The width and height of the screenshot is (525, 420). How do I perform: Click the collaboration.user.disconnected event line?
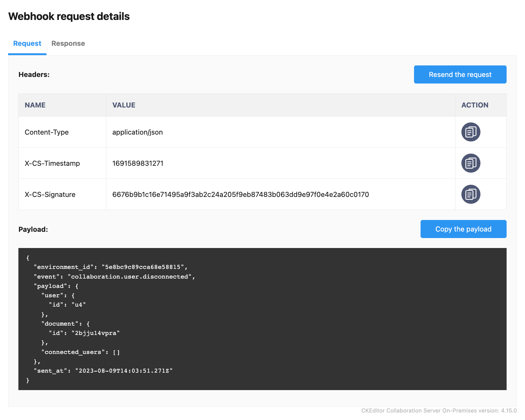[x=114, y=277]
